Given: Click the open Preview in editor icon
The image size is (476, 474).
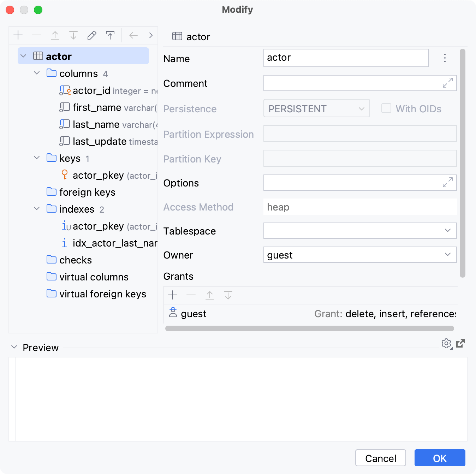Looking at the screenshot, I should click(x=460, y=344).
